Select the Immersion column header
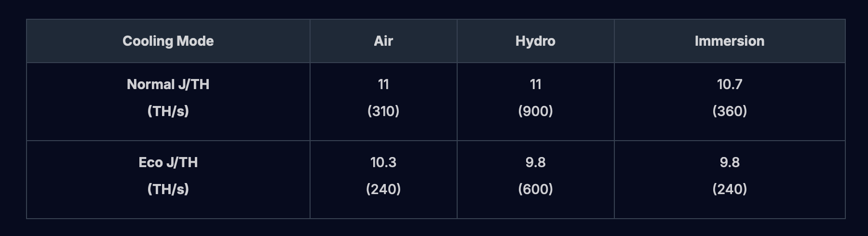Screen dimensions: 868x236 (729, 41)
